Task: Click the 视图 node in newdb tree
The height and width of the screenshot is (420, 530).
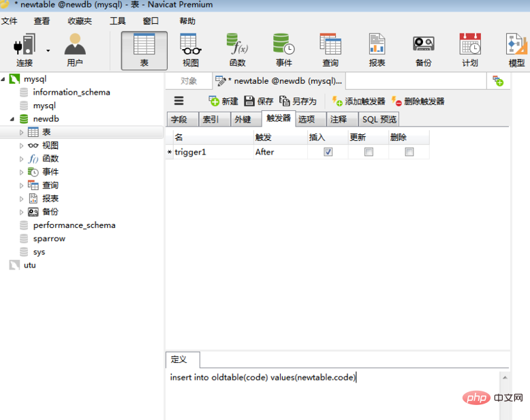Action: tap(50, 146)
